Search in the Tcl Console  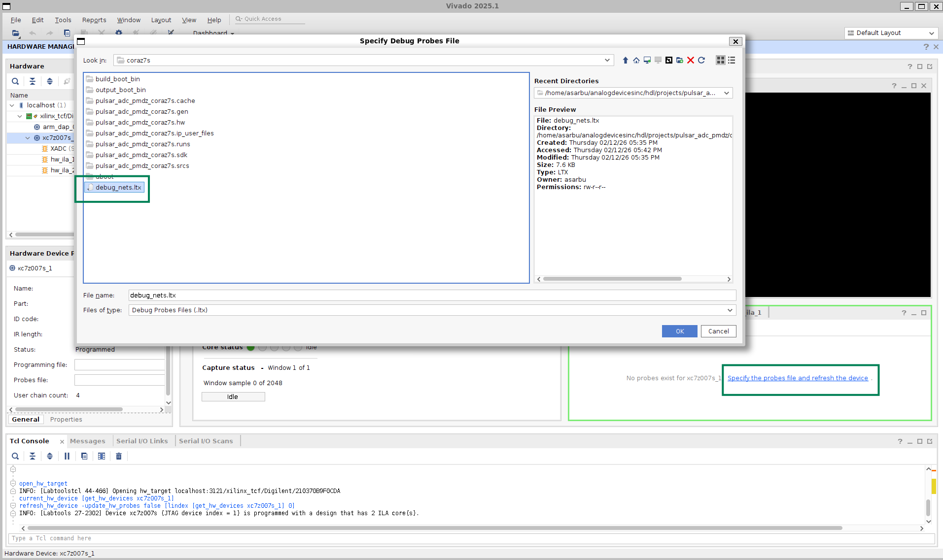15,456
